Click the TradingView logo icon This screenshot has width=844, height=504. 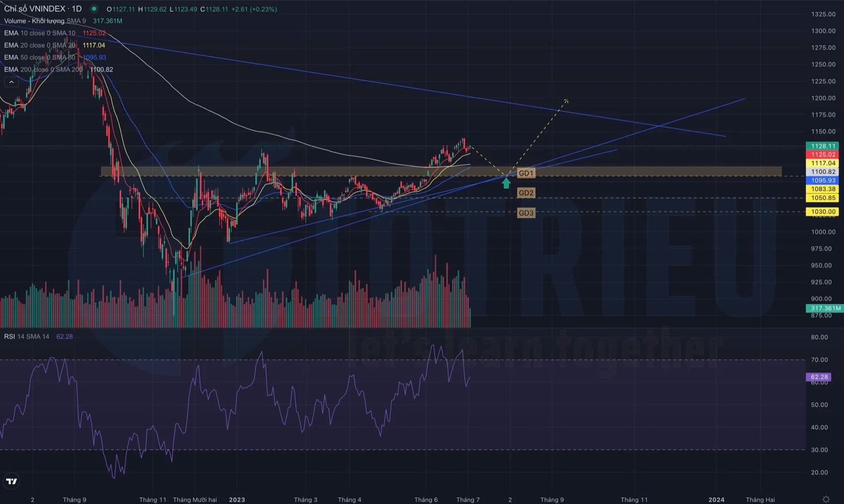(x=11, y=481)
